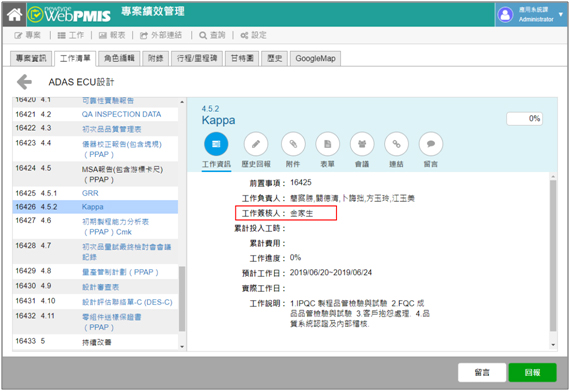570x391 pixels.
Task: Open the 外部連結 menu
Action: coord(161,35)
